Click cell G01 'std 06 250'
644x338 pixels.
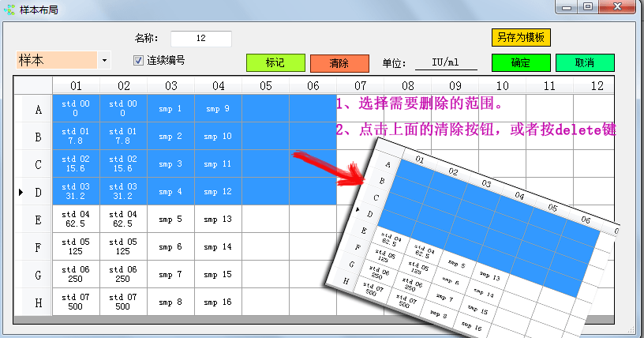[76, 274]
